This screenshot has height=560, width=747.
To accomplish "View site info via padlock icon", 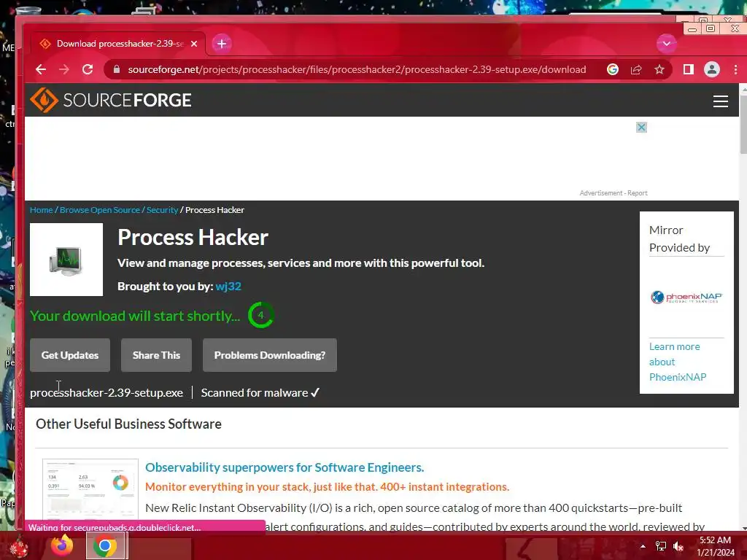I will click(116, 69).
